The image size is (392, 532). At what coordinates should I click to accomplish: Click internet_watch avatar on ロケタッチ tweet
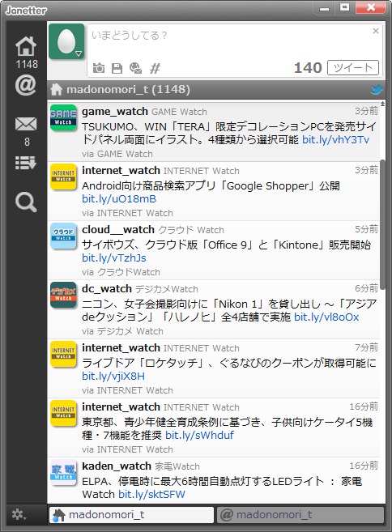63,354
